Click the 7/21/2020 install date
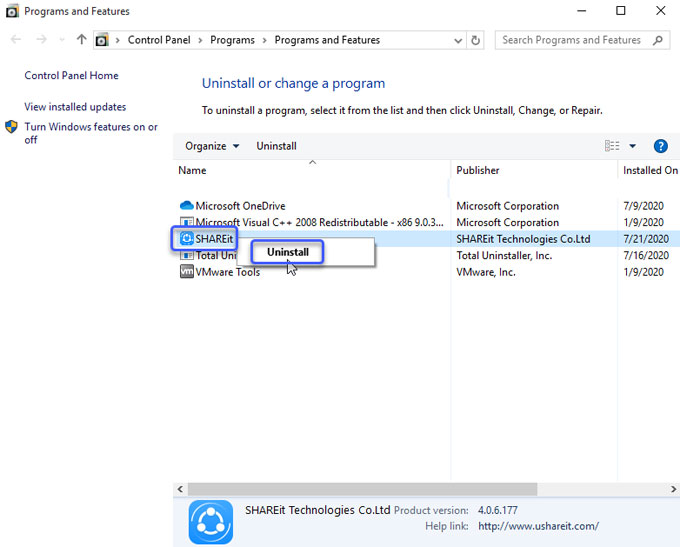This screenshot has height=547, width=680. point(646,239)
